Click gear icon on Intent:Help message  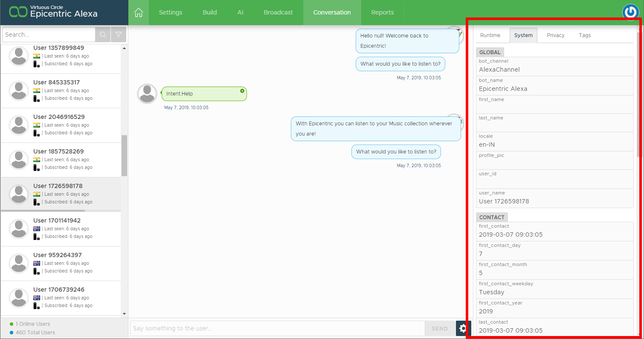(x=242, y=91)
